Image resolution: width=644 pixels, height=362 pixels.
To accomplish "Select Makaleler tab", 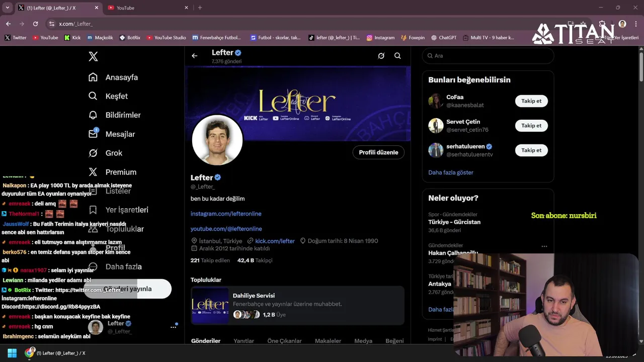I will [x=328, y=341].
